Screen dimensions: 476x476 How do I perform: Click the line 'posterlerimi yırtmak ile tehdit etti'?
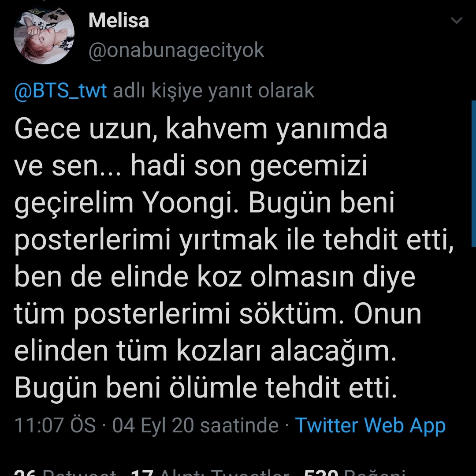pyautogui.click(x=234, y=241)
